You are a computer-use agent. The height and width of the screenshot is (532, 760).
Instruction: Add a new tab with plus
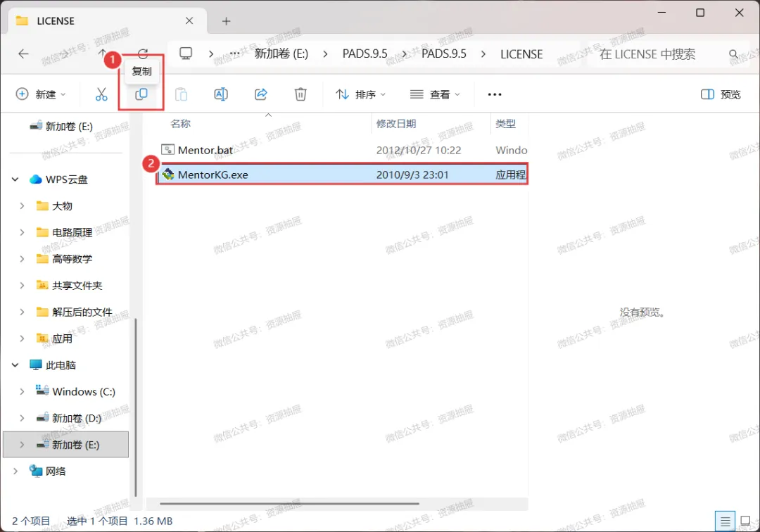click(x=226, y=21)
